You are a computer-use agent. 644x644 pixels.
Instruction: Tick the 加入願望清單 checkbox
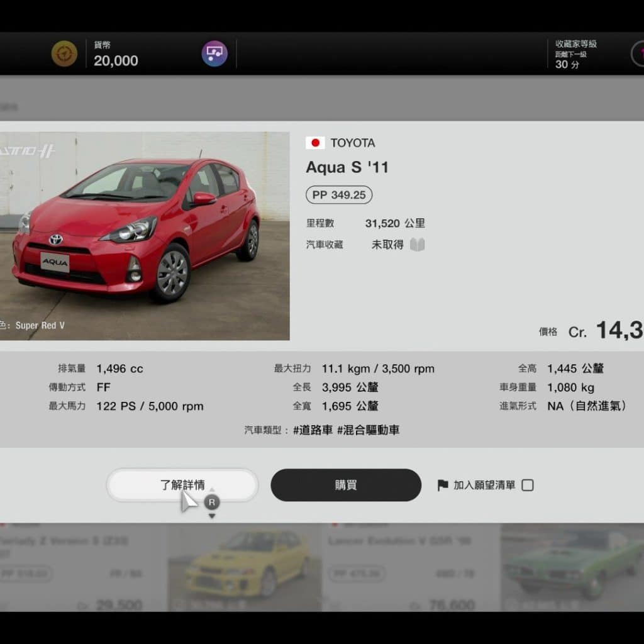click(x=528, y=485)
